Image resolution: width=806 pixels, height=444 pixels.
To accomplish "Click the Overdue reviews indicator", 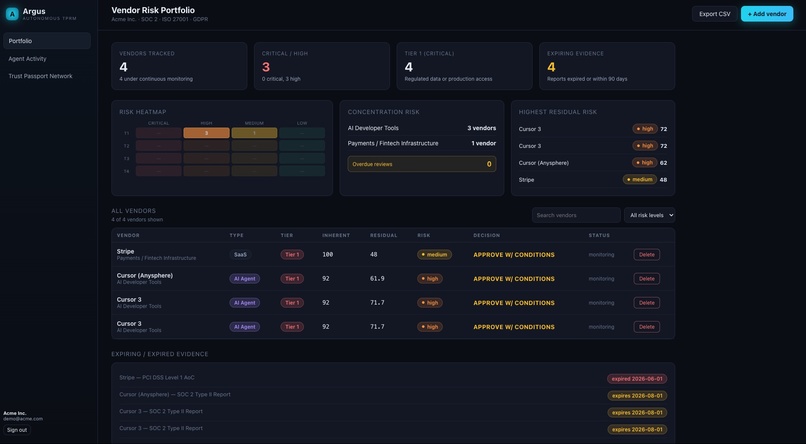I will point(422,164).
